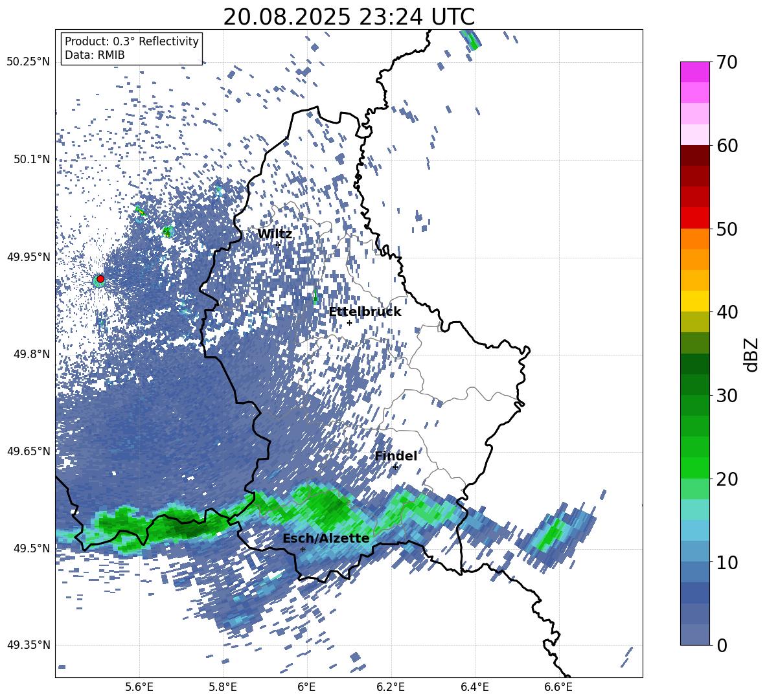This screenshot has height=700, width=767.
Task: Click the dBZ colorbar axis label
Action: (752, 354)
